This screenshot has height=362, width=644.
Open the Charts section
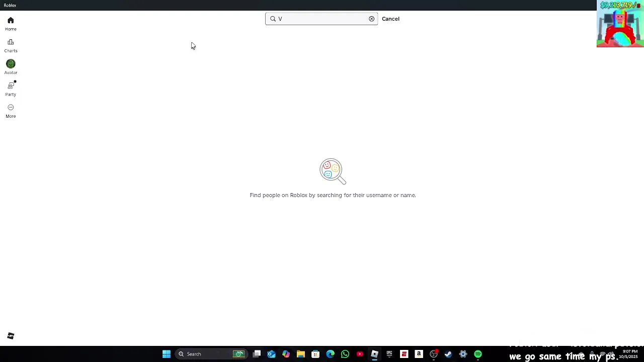[x=11, y=45]
